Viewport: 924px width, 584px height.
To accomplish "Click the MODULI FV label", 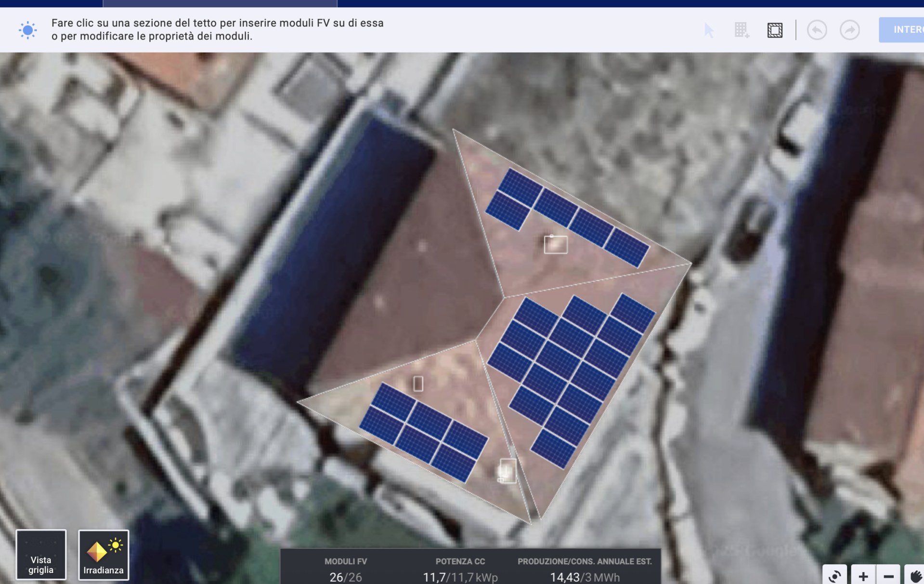I will pos(346,561).
